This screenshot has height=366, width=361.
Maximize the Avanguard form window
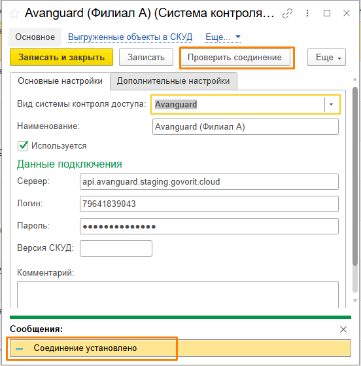327,14
